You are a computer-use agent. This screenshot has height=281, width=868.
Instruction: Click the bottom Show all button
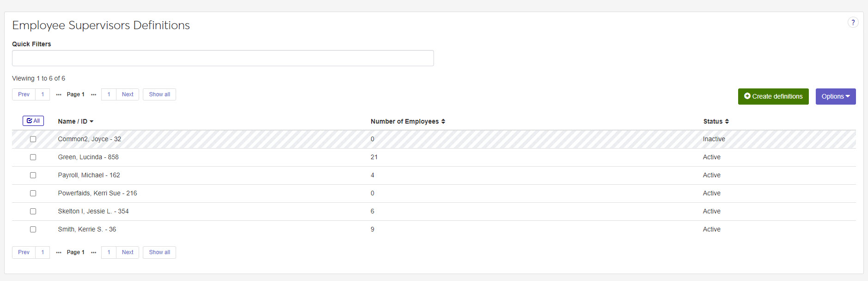pos(159,252)
